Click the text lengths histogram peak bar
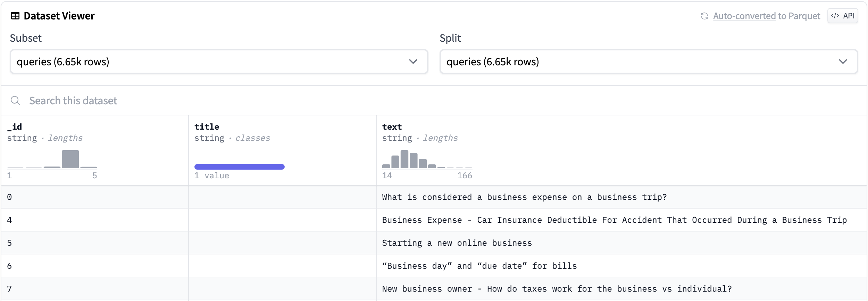This screenshot has height=301, width=868. click(x=404, y=159)
